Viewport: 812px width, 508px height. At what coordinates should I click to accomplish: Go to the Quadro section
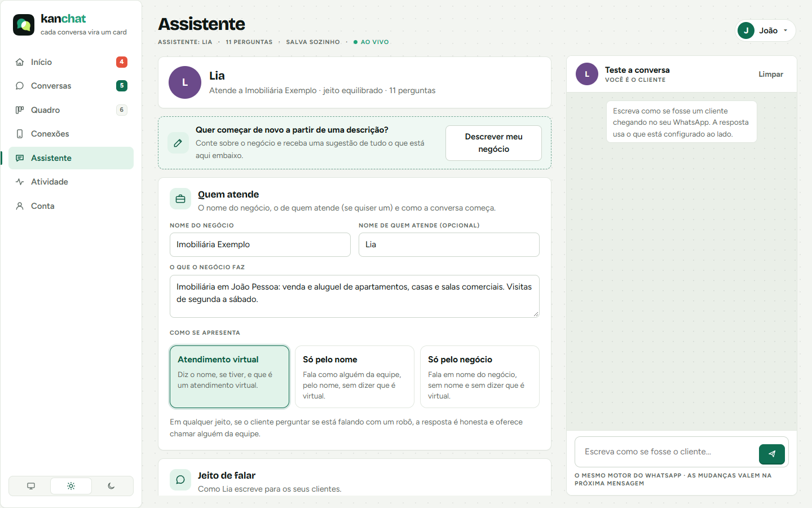71,110
